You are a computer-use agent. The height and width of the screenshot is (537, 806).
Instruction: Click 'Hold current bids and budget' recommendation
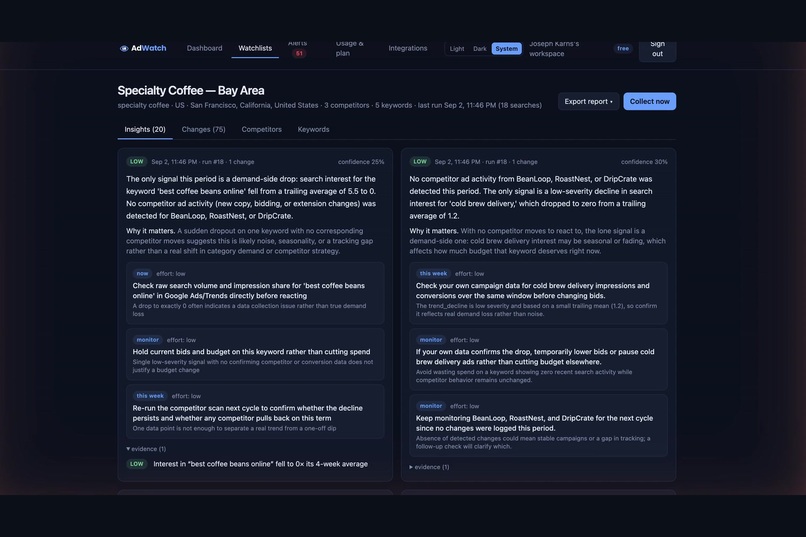251,352
